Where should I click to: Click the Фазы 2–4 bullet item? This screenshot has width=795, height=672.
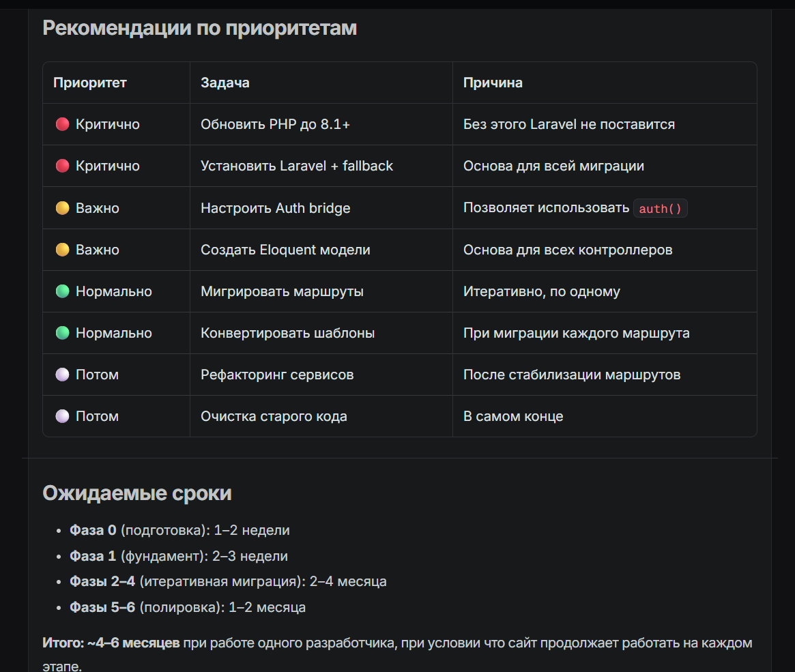[228, 582]
